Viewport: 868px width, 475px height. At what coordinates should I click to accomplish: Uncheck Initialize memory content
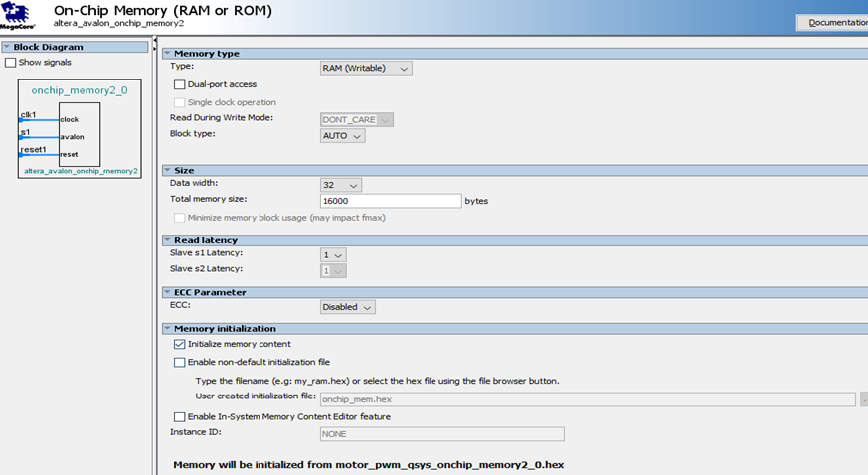[x=180, y=344]
